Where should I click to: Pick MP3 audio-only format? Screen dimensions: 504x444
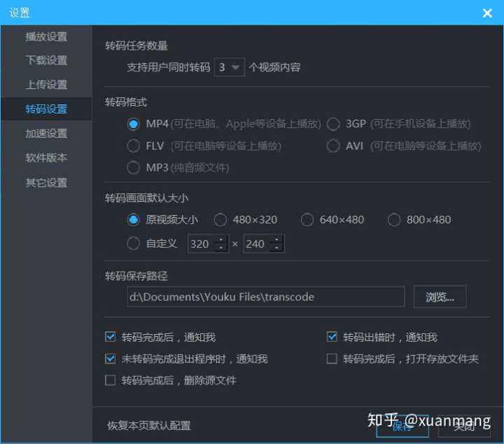coord(134,167)
